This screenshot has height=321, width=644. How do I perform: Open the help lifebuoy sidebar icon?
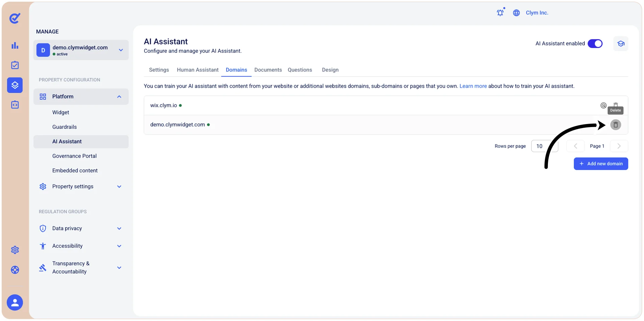tap(15, 270)
